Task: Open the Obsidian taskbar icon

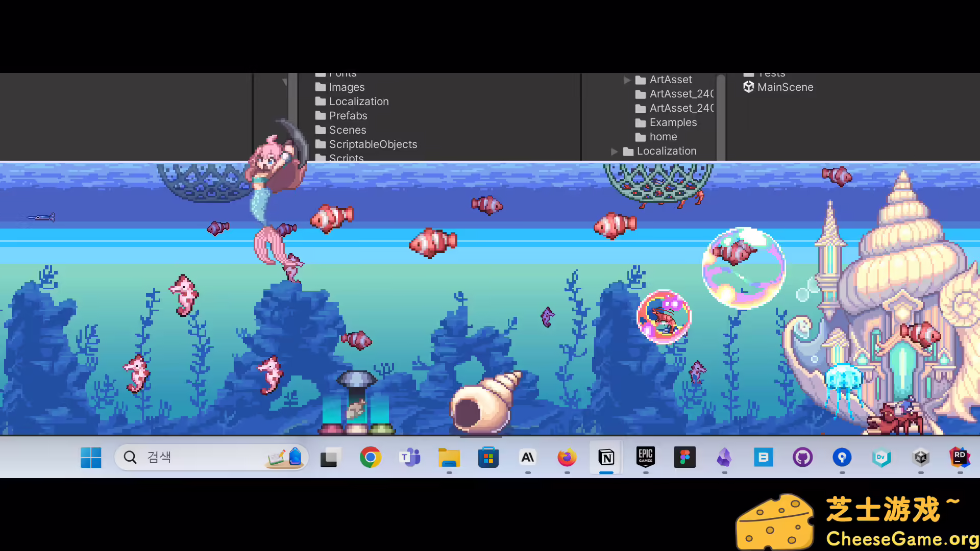Action: click(724, 457)
